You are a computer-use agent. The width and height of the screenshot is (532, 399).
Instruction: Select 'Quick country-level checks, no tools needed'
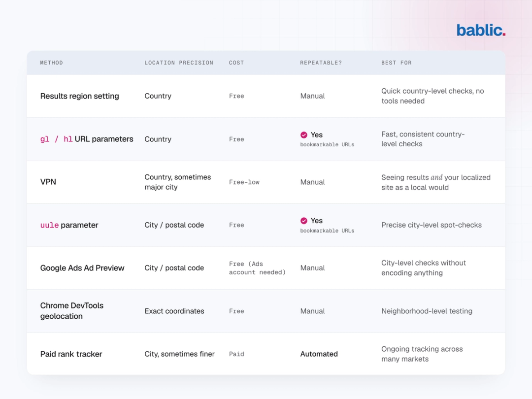(432, 96)
